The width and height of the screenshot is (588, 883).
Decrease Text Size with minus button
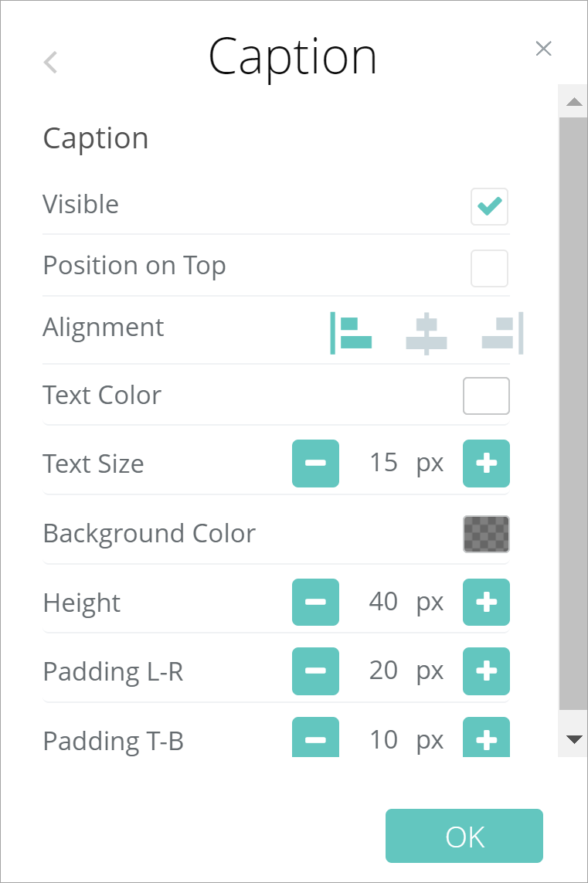[315, 464]
